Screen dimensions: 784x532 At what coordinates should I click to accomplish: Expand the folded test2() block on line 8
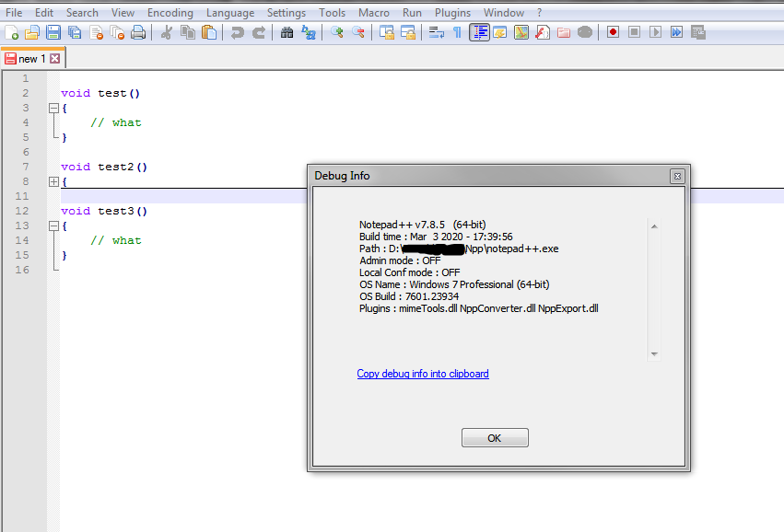tap(53, 182)
